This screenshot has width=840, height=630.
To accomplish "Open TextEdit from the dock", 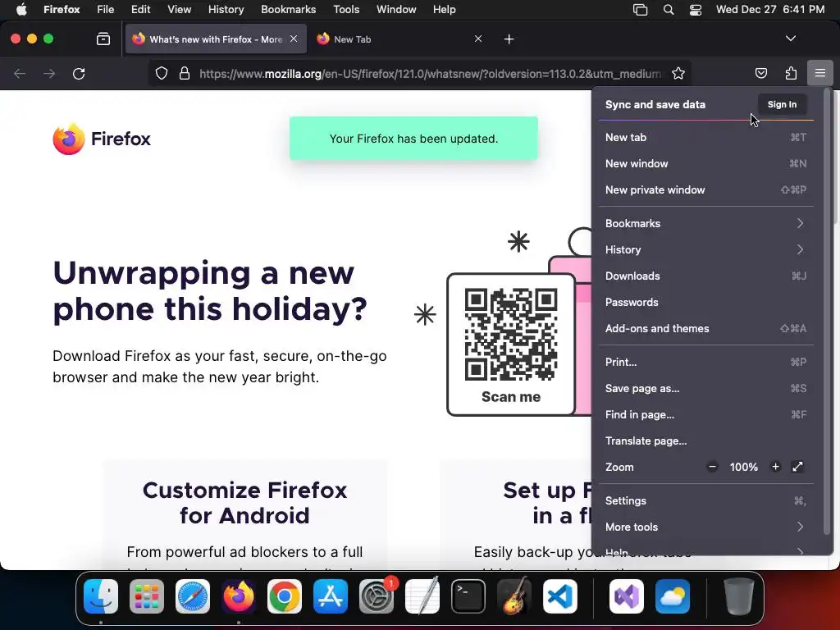I will pyautogui.click(x=422, y=596).
